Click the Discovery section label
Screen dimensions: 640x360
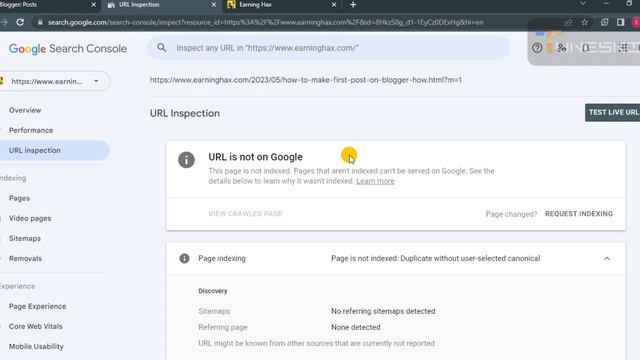(213, 291)
